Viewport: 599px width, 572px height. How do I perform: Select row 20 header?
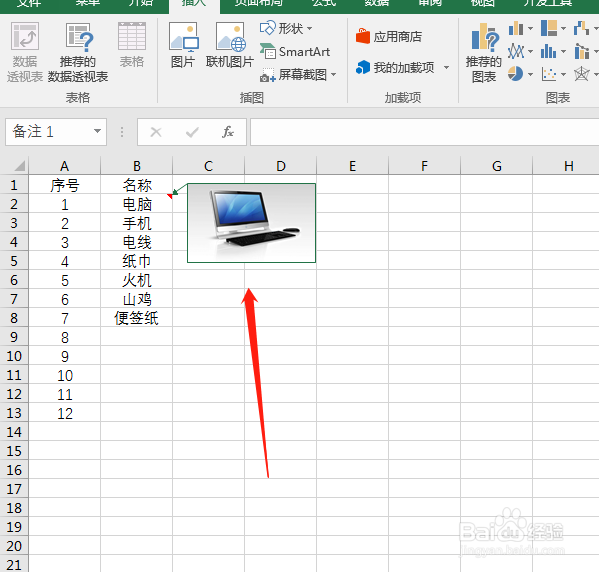click(x=14, y=546)
